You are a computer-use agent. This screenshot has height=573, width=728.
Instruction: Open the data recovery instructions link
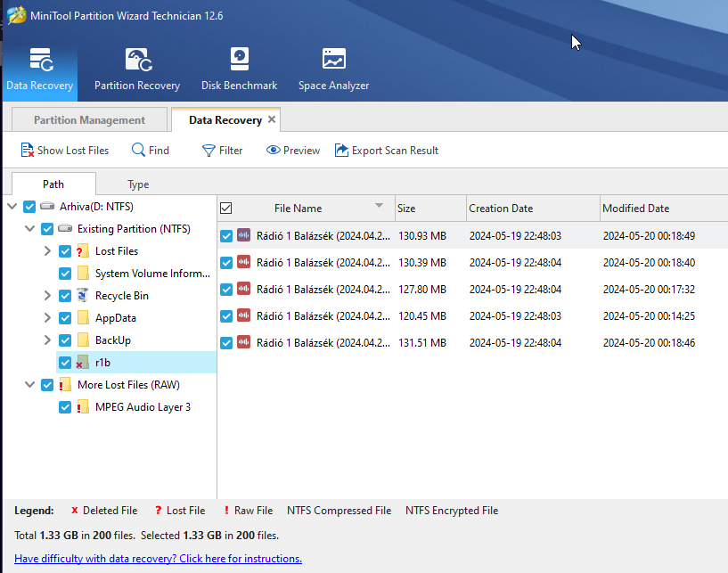[159, 558]
